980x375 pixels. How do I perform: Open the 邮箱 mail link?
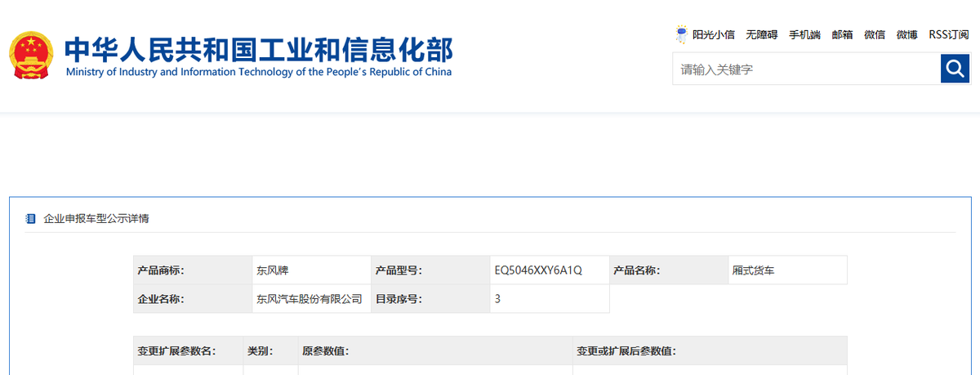point(842,35)
